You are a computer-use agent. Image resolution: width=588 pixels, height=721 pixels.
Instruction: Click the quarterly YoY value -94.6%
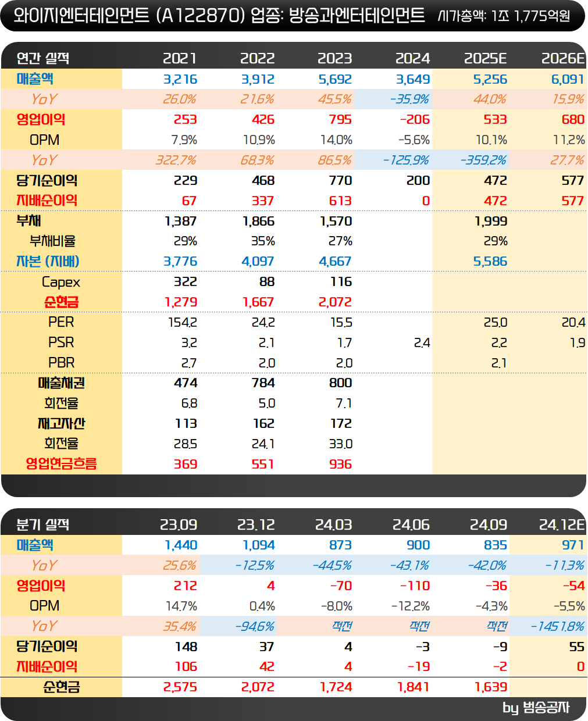pos(255,627)
